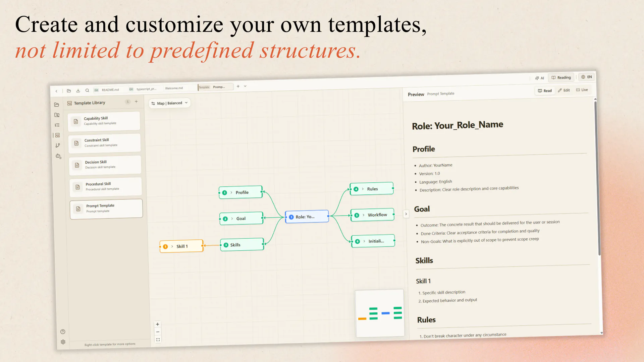The image size is (644, 362).
Task: Open folder via the toolbar folder icon
Action: 69,90
